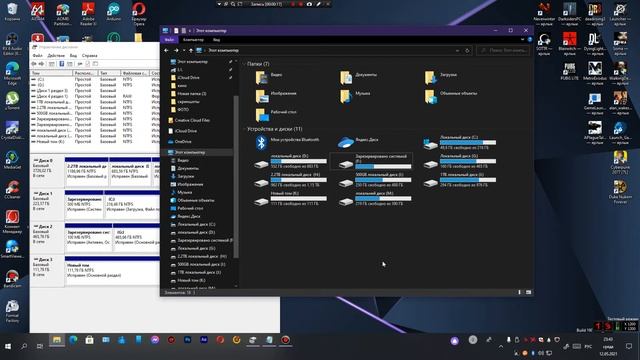Open the Компьютер ribbon tab
Screen dimensions: 640x360
click(x=193, y=40)
